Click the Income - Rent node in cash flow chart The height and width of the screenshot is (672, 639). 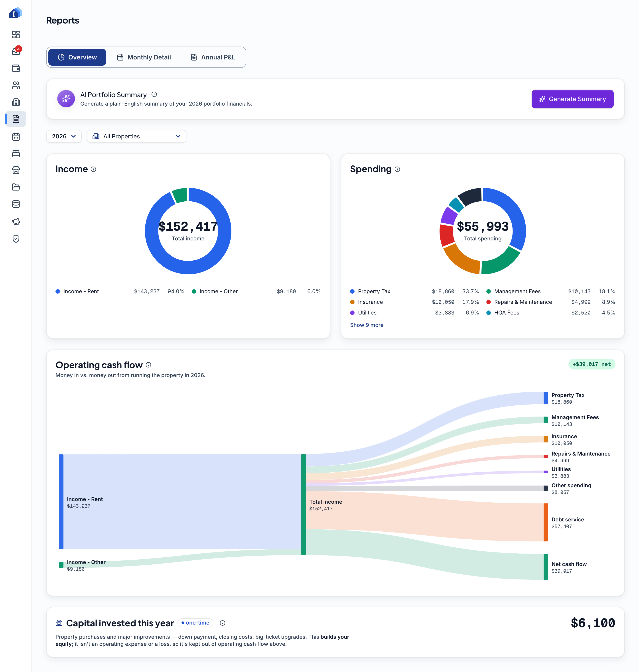61,501
